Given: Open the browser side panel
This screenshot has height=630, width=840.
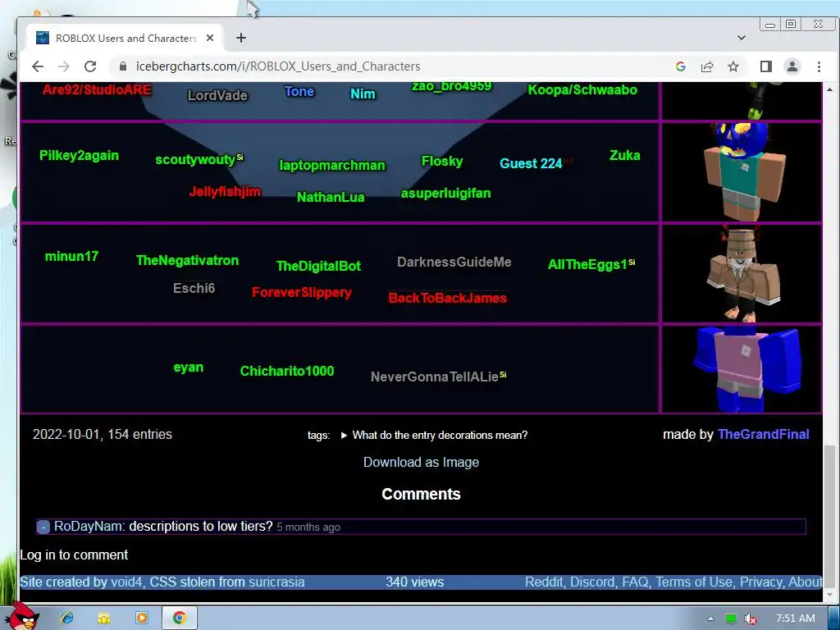Looking at the screenshot, I should pyautogui.click(x=766, y=66).
